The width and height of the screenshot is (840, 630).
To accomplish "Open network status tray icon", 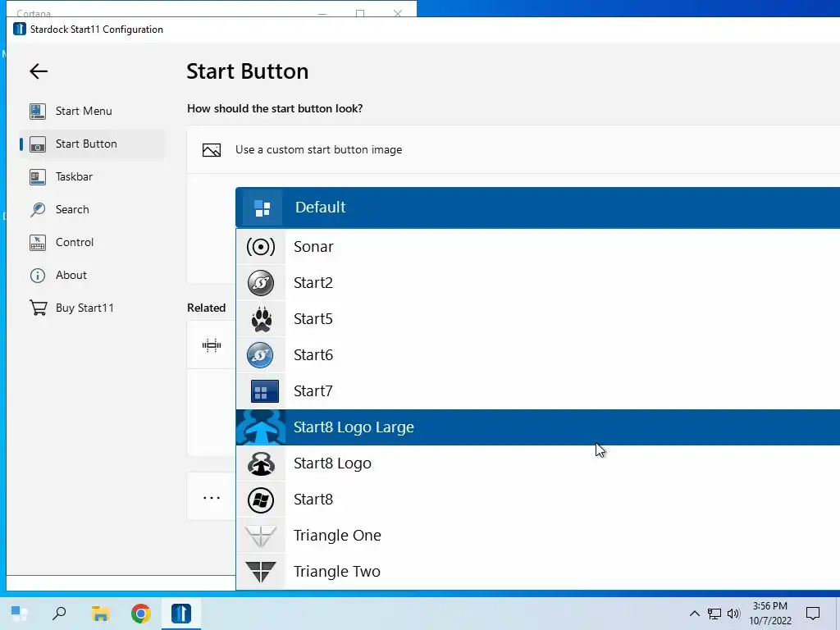I will pos(714,614).
